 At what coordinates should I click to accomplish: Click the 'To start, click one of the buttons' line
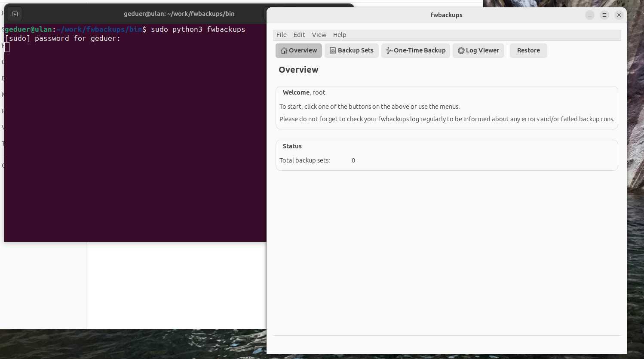370,107
